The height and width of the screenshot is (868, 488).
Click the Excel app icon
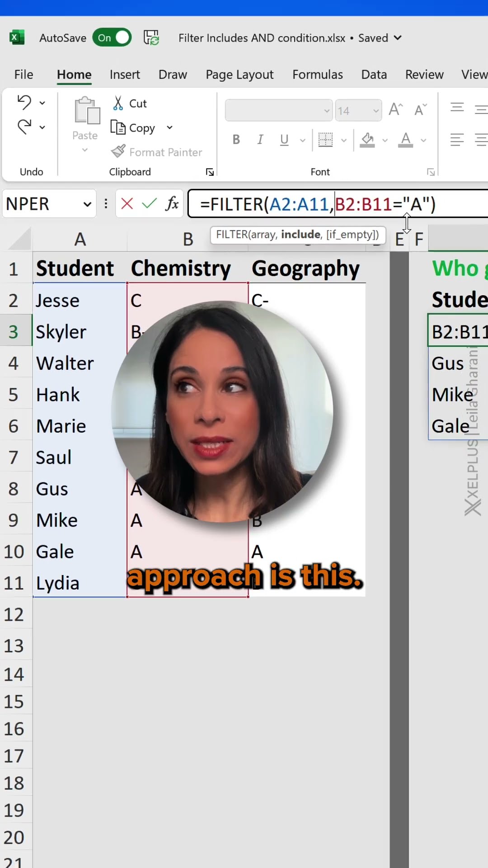coord(17,38)
